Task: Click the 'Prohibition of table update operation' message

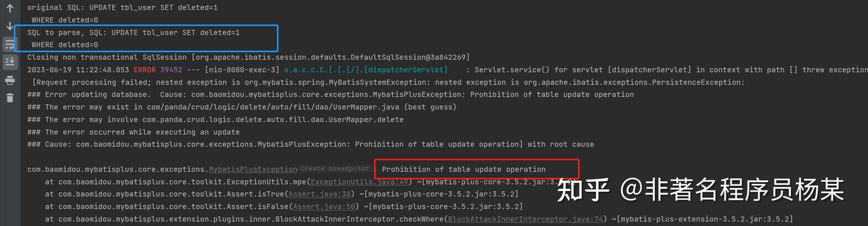Action: coord(464,169)
